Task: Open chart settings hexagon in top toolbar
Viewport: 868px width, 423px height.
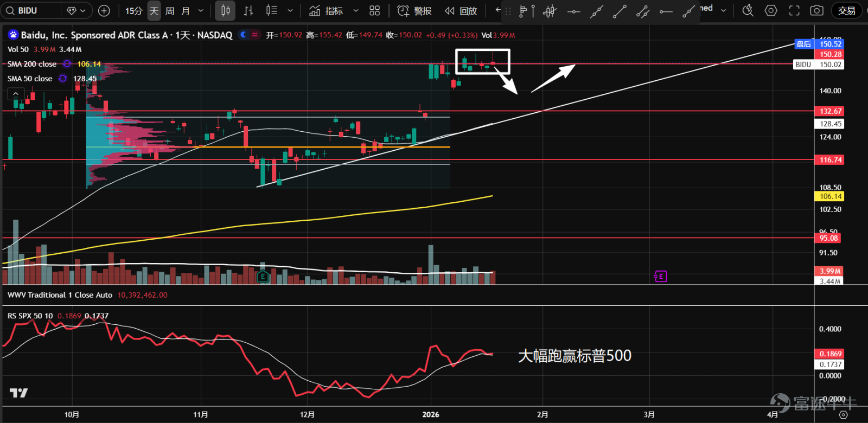Action: pyautogui.click(x=771, y=10)
